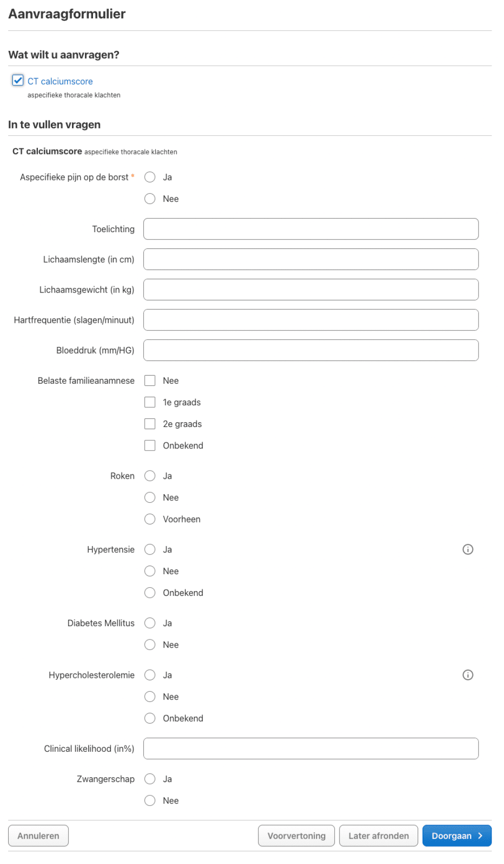Check '1e graads' under Belaste familieanamnese

[x=150, y=402]
